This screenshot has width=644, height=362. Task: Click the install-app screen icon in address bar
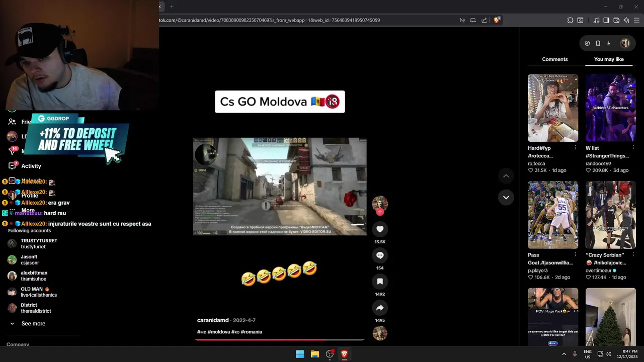473,20
